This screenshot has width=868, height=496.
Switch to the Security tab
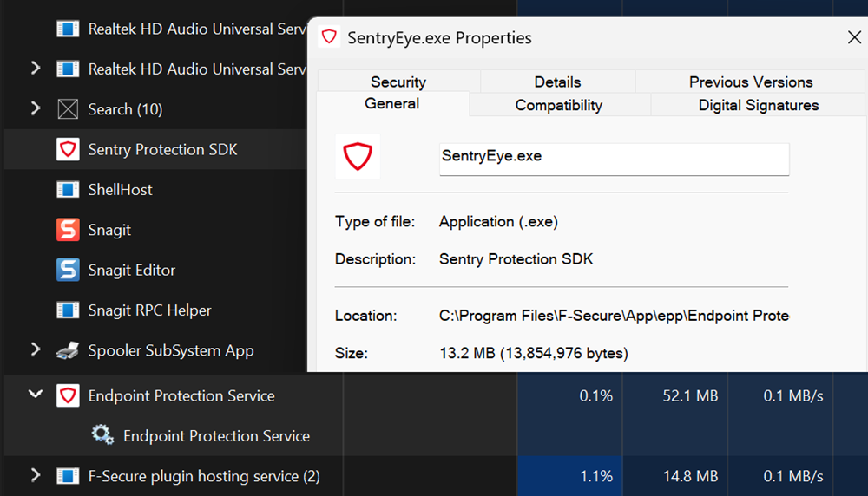coord(398,82)
